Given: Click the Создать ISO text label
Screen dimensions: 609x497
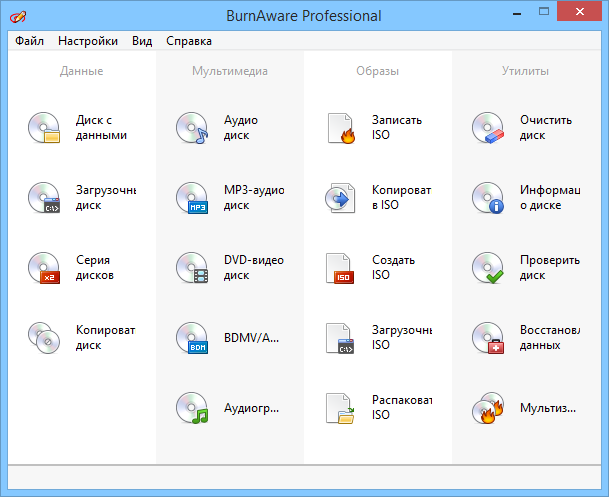Looking at the screenshot, I should tap(393, 268).
